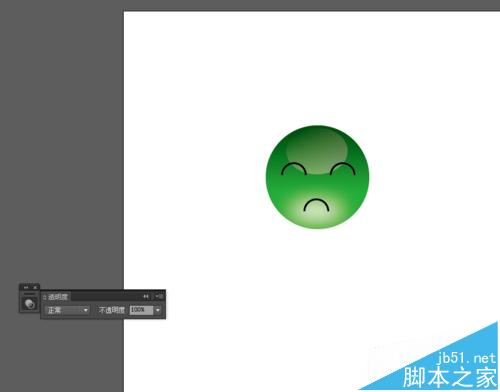Select the frowning mouth arc
500x392 pixels.
click(x=316, y=205)
